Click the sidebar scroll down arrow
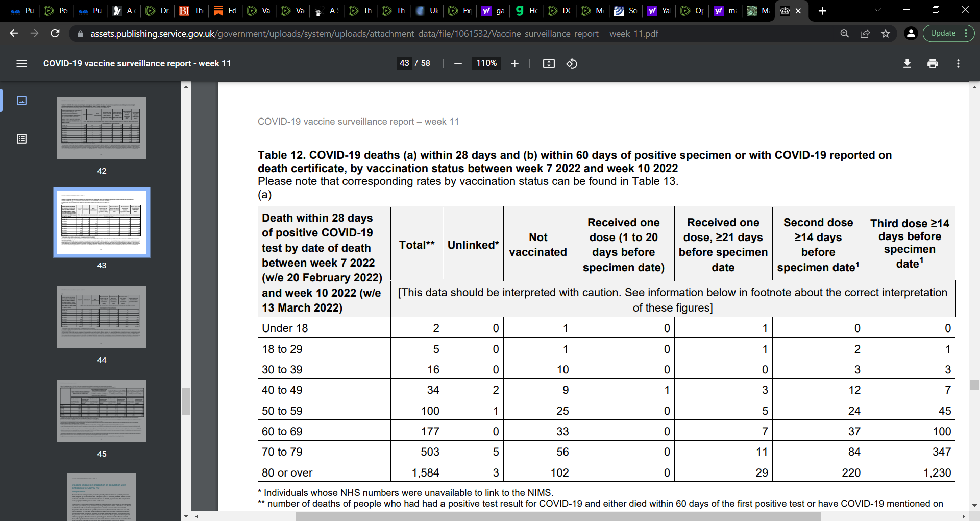The image size is (980, 521). [186, 516]
